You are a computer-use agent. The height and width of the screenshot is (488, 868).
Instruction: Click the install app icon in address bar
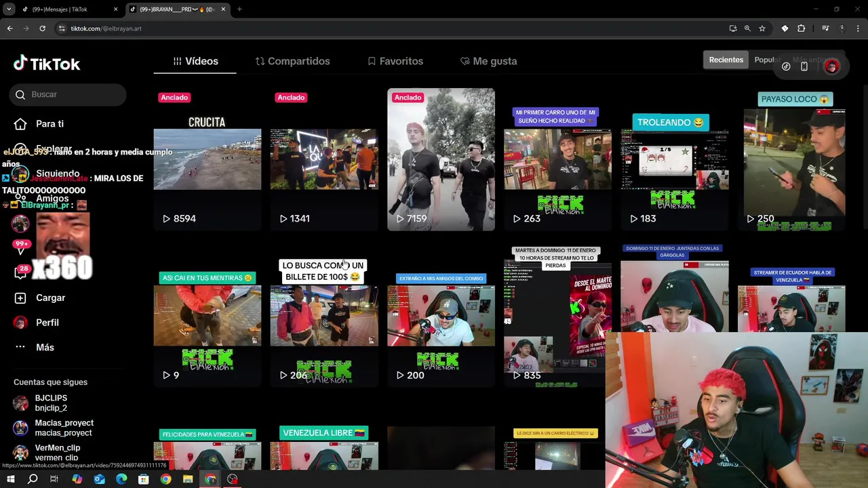click(x=733, y=28)
